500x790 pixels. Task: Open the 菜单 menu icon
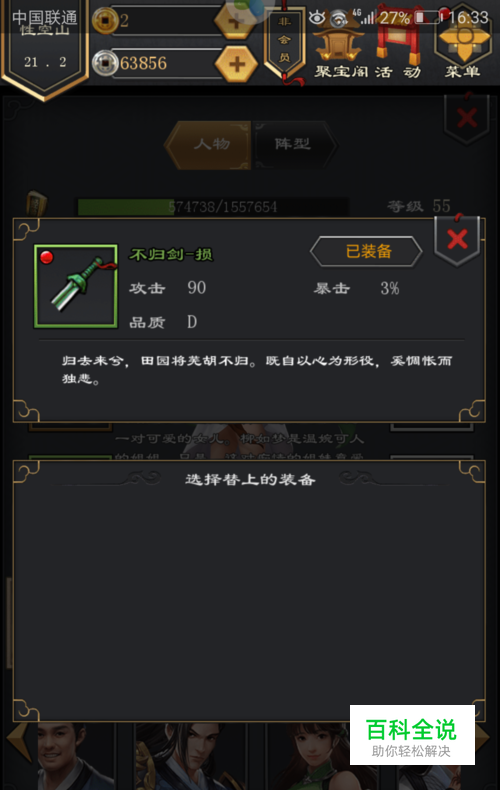pyautogui.click(x=462, y=50)
